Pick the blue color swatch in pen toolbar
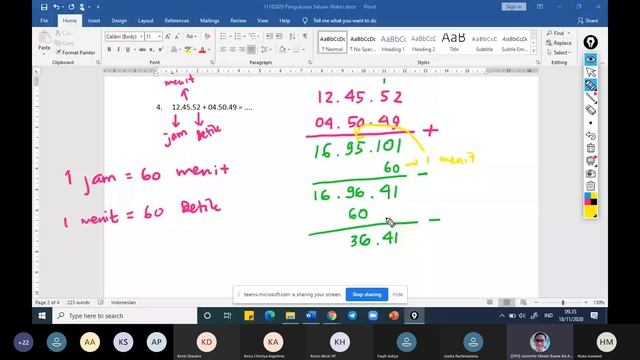This screenshot has width=640, height=360. tap(588, 196)
